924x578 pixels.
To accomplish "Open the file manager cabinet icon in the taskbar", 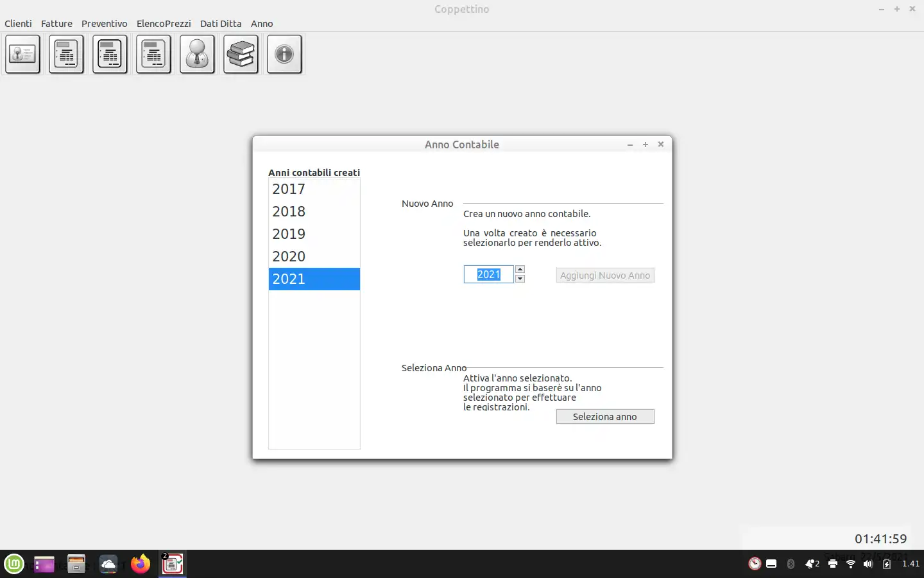I will click(76, 564).
